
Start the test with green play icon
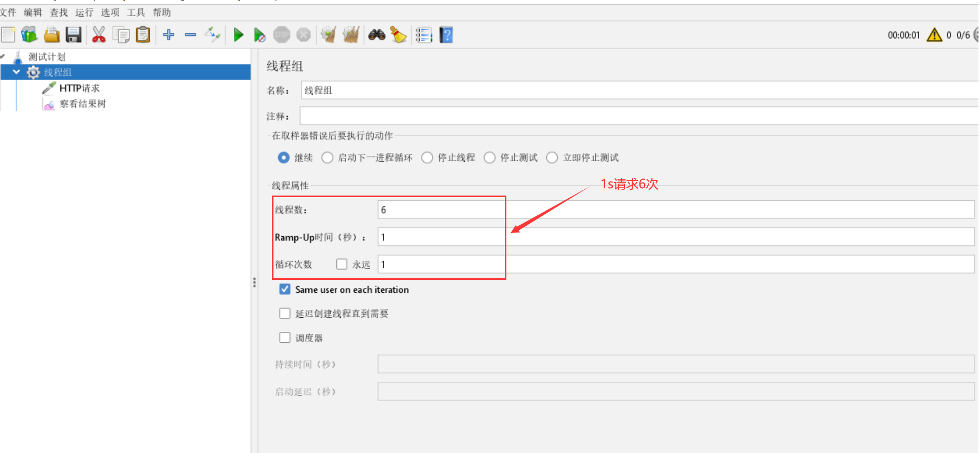(x=238, y=35)
